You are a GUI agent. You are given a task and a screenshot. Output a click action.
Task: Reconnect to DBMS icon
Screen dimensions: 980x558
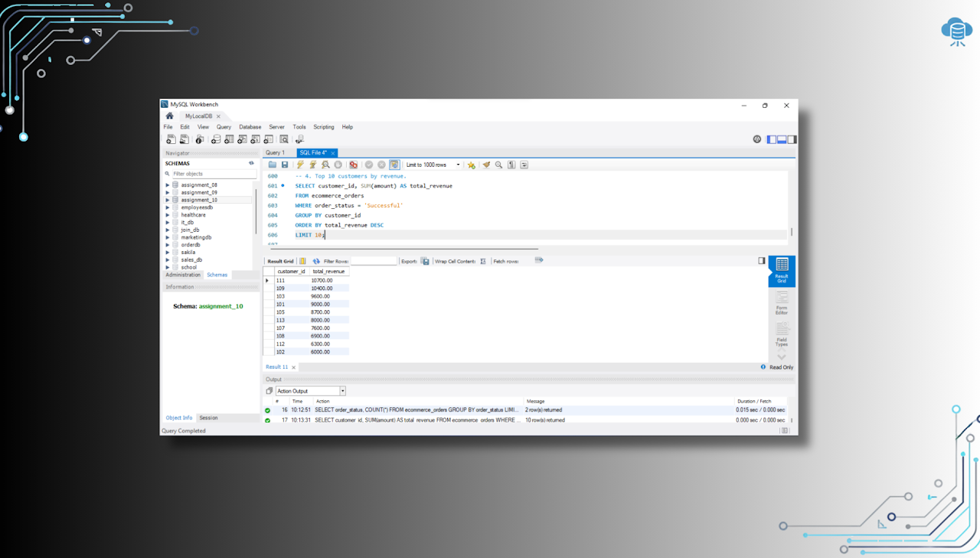pos(299,139)
